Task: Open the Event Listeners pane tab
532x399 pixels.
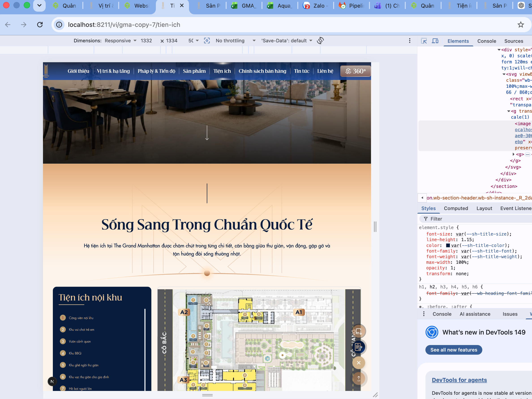Action: pyautogui.click(x=516, y=208)
